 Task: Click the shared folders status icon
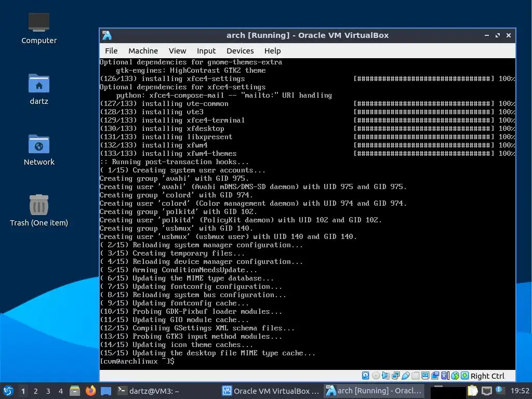tap(415, 376)
